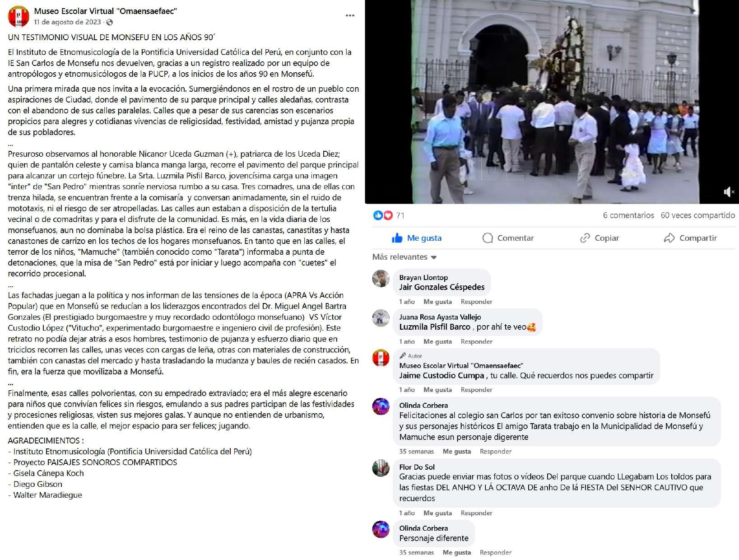
Task: View the 60 veces compartido list
Action: point(698,215)
